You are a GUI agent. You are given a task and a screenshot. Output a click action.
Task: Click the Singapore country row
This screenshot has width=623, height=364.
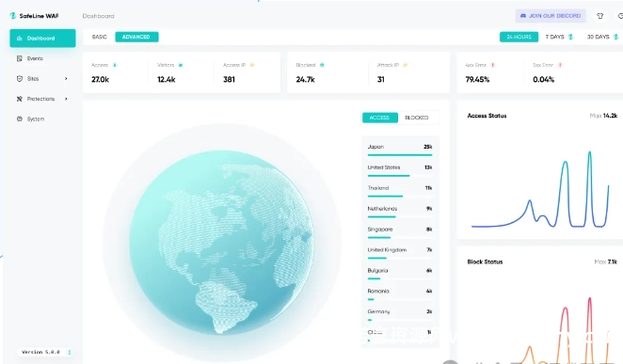400,232
